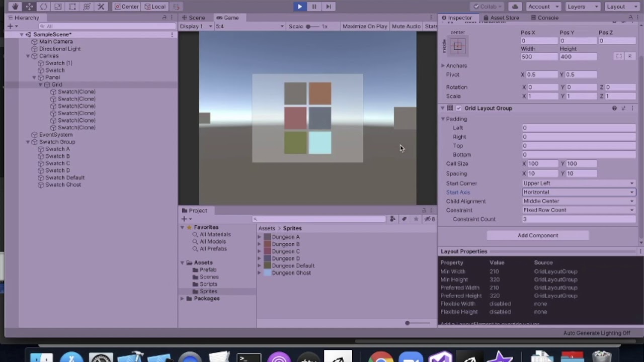Click Search by Type icon in Project

click(x=392, y=219)
